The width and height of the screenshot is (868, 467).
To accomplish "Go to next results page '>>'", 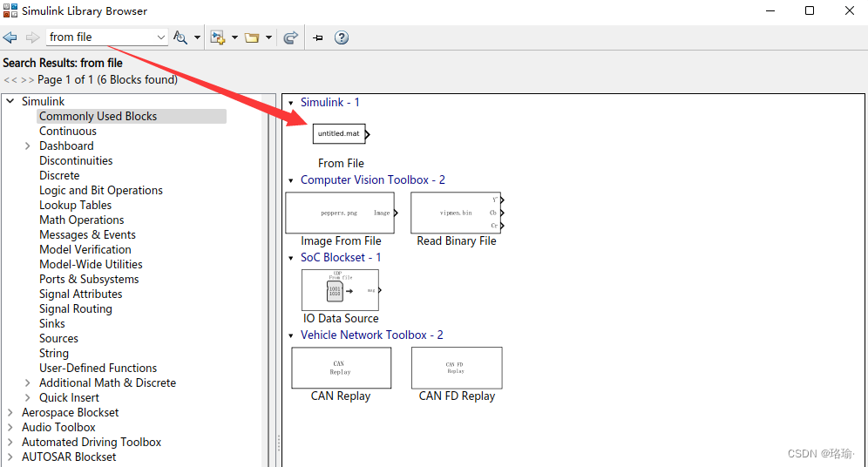I will click(27, 80).
